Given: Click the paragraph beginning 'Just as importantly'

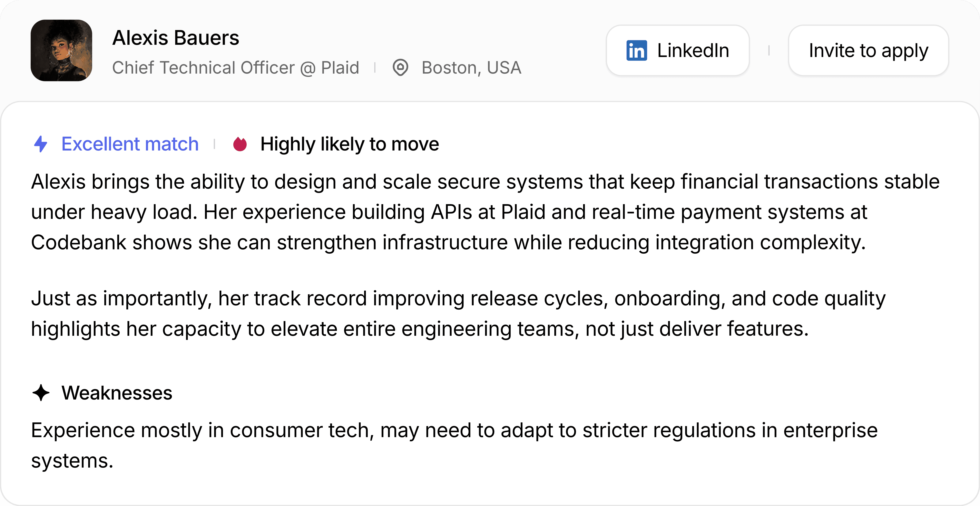Looking at the screenshot, I should coord(458,313).
